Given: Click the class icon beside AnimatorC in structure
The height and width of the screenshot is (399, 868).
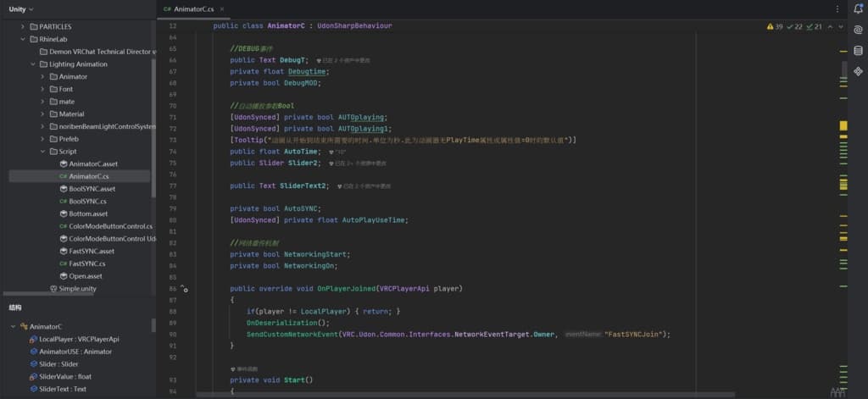Looking at the screenshot, I should pos(24,326).
